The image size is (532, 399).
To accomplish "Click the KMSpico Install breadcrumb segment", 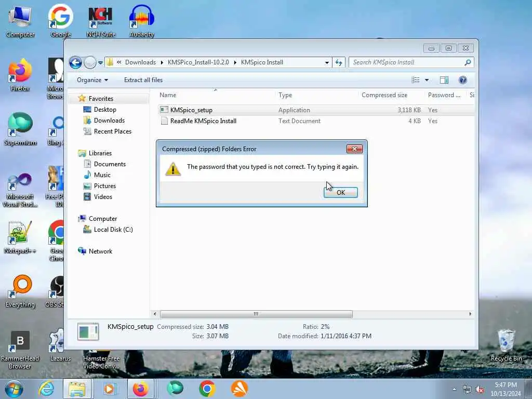I will coord(262,62).
